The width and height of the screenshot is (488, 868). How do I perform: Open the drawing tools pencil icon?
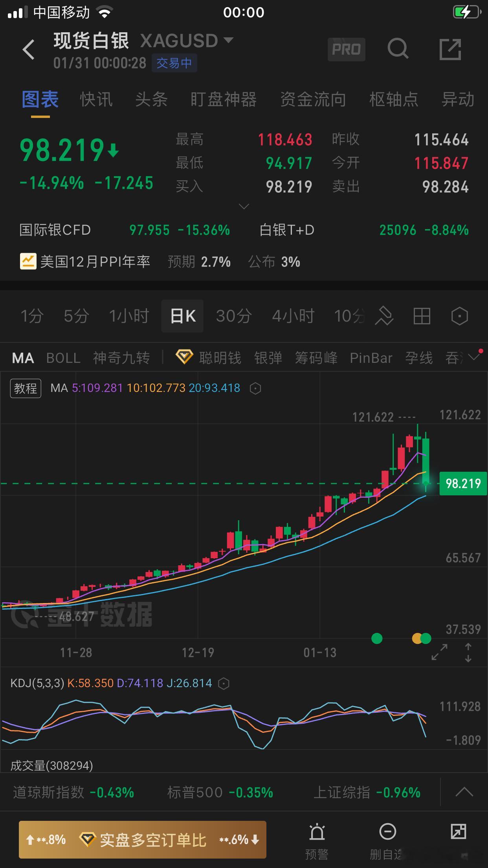point(384,316)
